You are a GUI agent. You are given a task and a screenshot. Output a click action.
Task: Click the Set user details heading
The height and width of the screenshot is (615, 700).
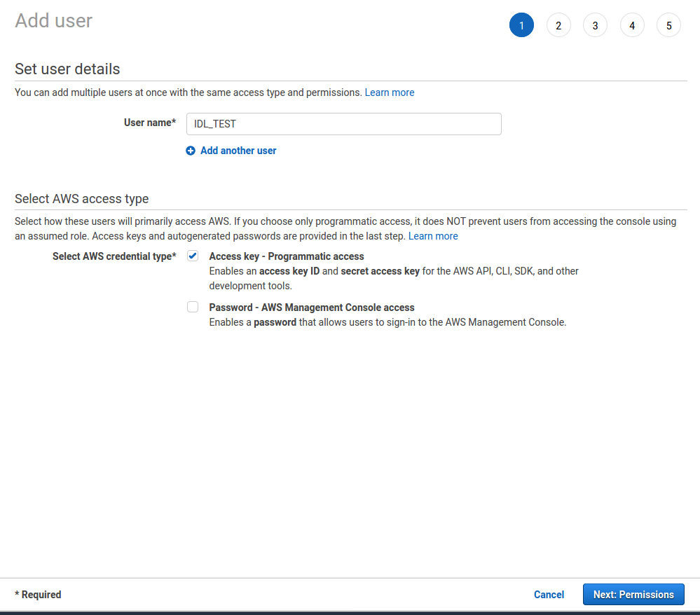pos(67,69)
